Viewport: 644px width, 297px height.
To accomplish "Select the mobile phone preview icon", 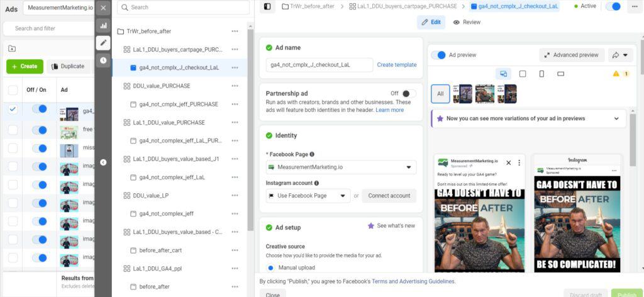I will pos(541,74).
